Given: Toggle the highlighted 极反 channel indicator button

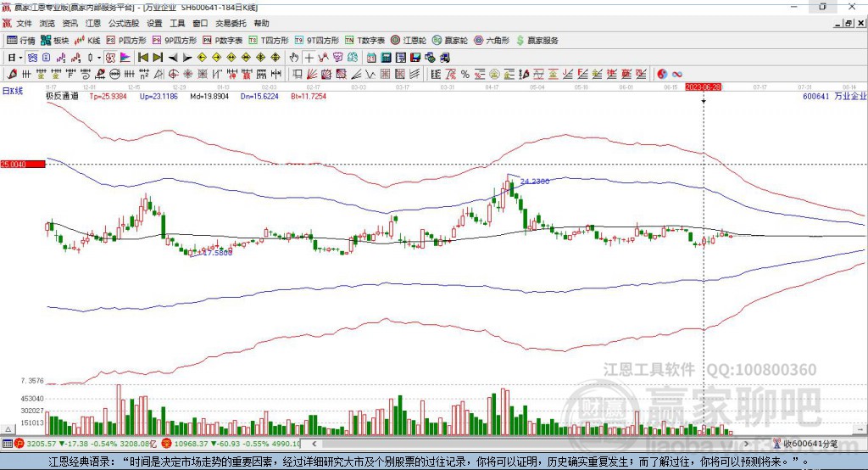Looking at the screenshot, I should tap(110, 58).
